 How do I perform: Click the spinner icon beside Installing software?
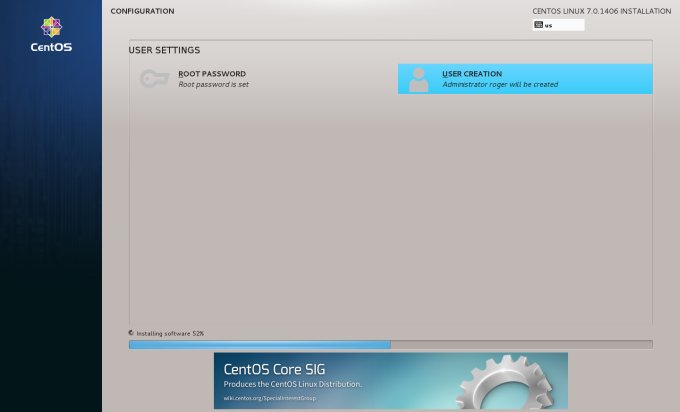pyautogui.click(x=131, y=333)
